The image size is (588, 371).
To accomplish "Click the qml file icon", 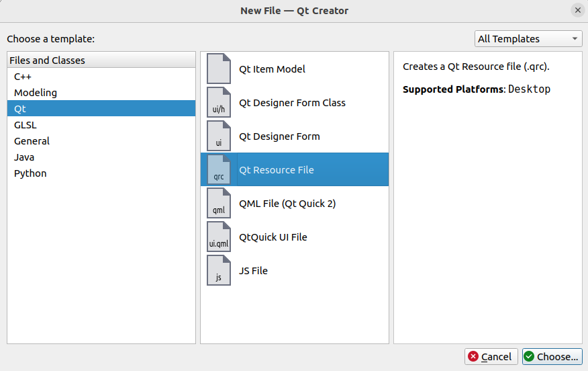I will (218, 204).
